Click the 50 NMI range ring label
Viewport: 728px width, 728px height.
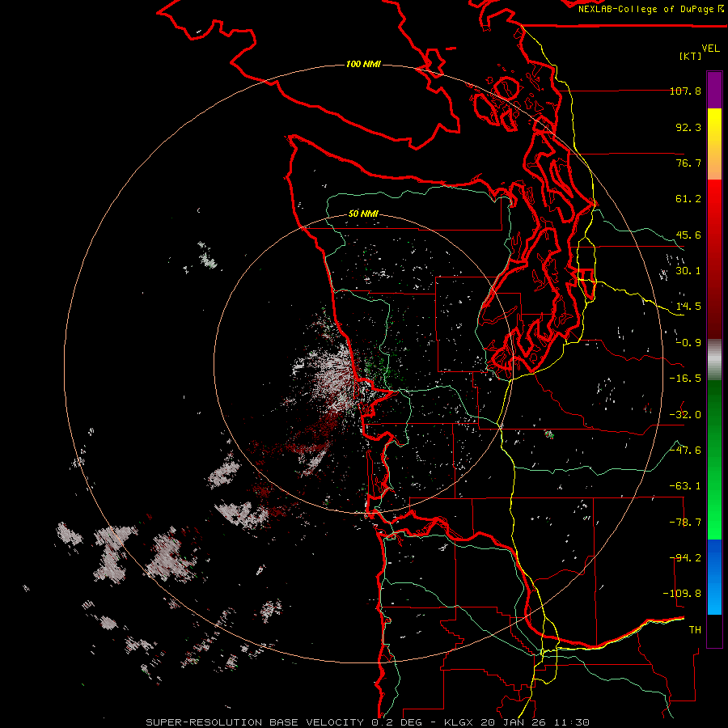pyautogui.click(x=363, y=214)
